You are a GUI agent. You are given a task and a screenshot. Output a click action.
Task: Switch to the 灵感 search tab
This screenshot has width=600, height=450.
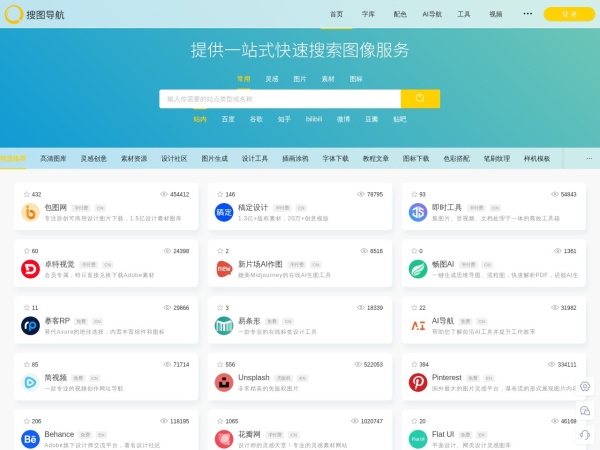coord(272,79)
